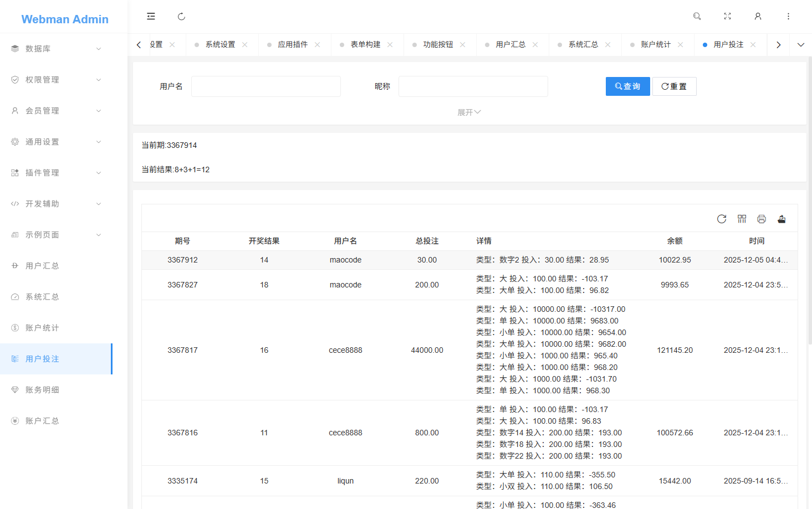Expand the 权限管理 sidebar menu
The width and height of the screenshot is (812, 509).
point(55,79)
